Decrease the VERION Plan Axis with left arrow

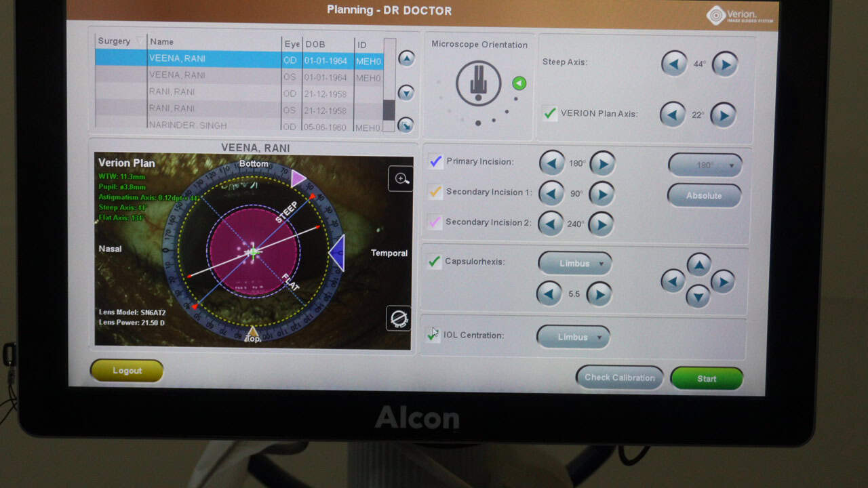coord(673,115)
